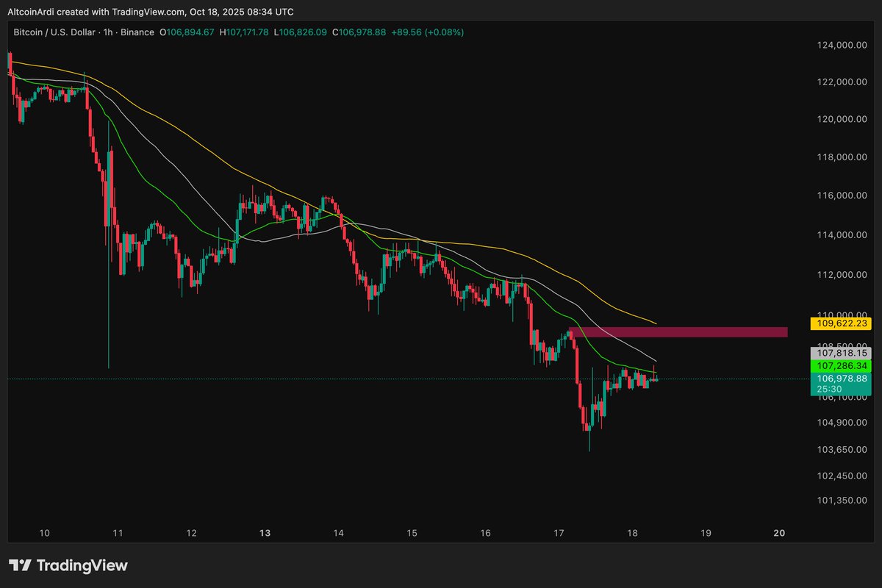Viewport: 882px width, 588px height.
Task: Click bold date label 20 on time axis
Action: 781,533
